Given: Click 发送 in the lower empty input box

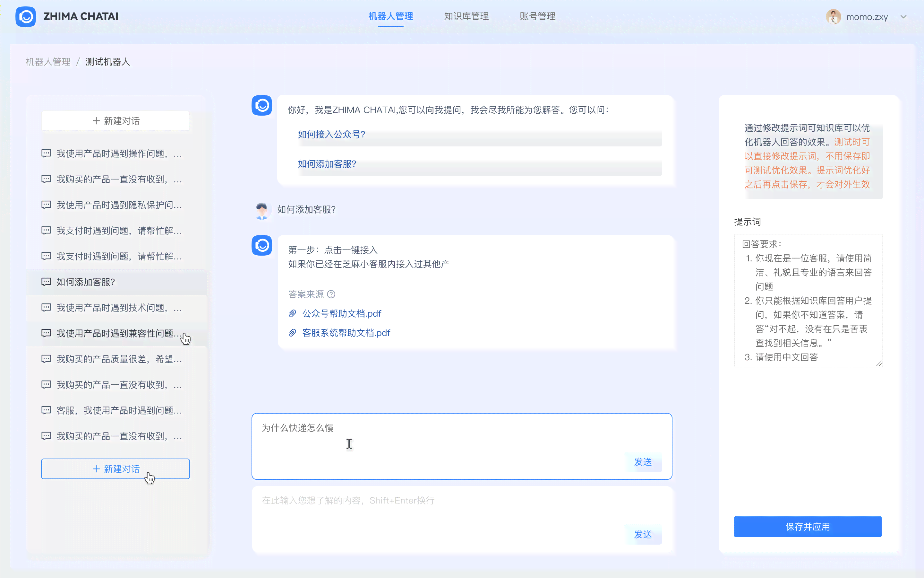Looking at the screenshot, I should pyautogui.click(x=643, y=534).
